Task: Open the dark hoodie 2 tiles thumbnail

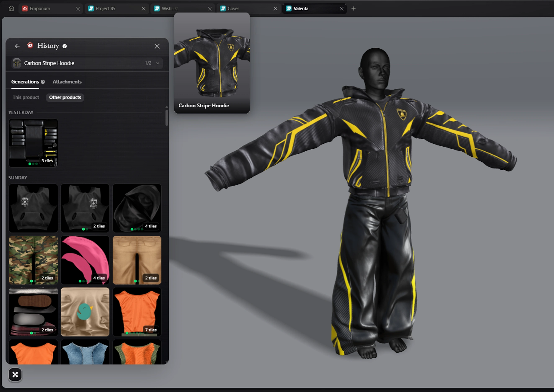Action: point(85,208)
